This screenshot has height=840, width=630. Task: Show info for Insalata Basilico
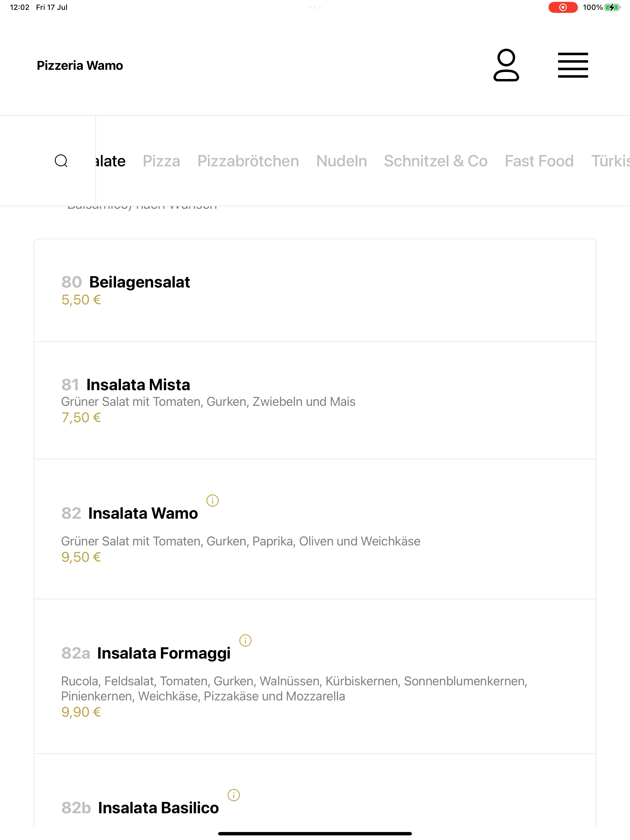click(234, 795)
